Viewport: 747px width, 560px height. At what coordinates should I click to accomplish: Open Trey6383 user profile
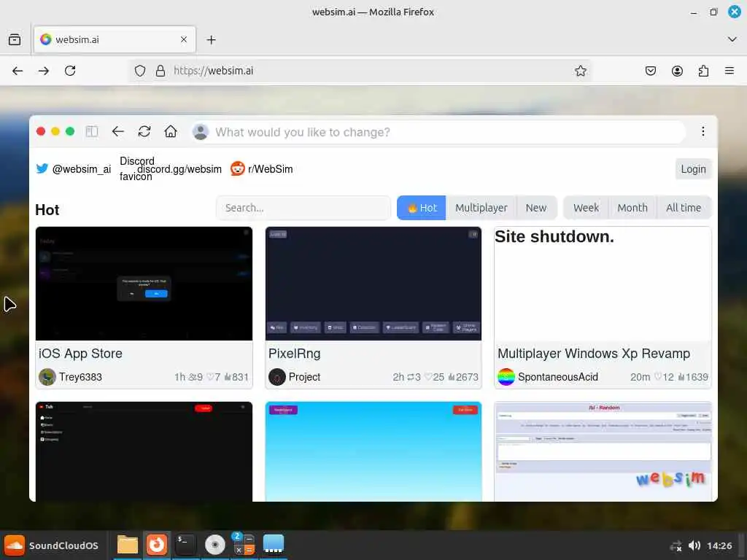[x=70, y=377]
